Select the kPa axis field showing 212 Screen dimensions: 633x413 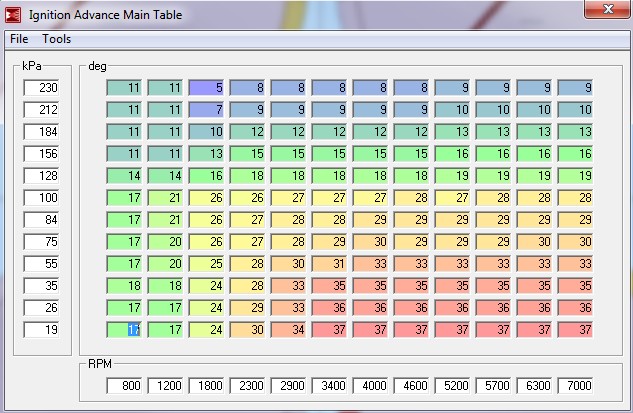coord(41,110)
